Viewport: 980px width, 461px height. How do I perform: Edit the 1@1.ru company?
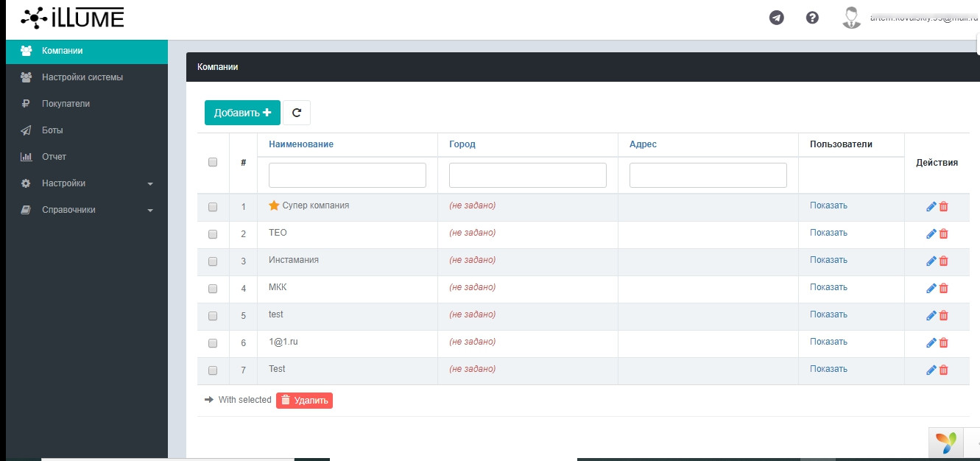click(x=931, y=343)
